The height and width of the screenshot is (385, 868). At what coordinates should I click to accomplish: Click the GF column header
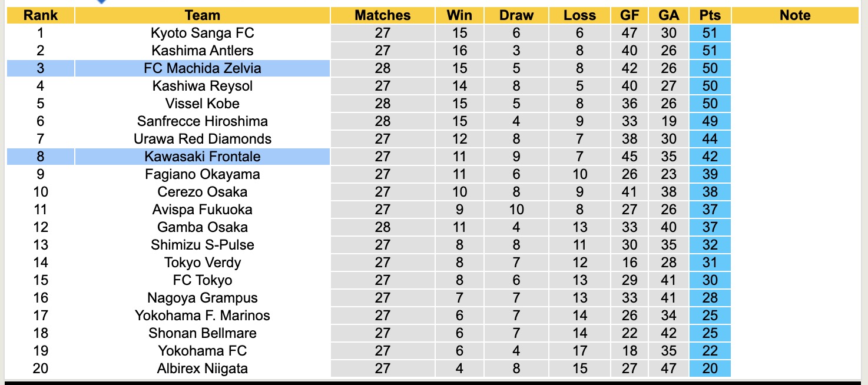pos(630,15)
